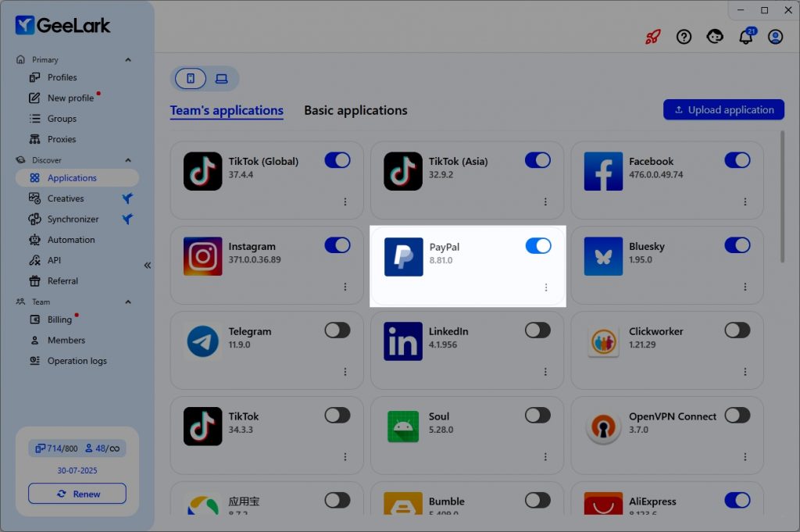Viewport: 800px width, 532px height.
Task: Click the Telegram app icon
Action: click(x=202, y=341)
